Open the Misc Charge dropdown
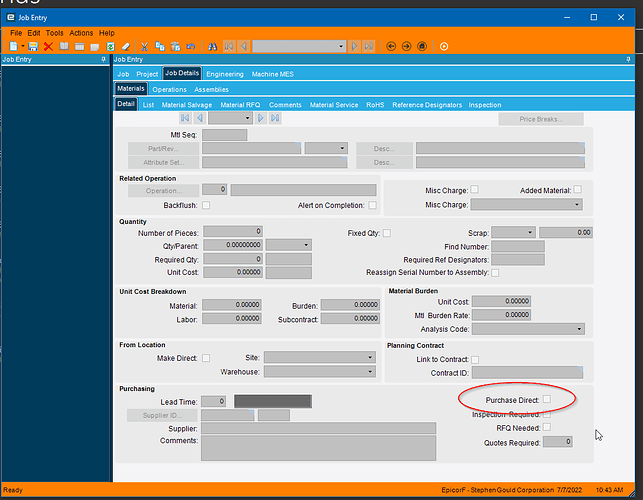Image resolution: width=643 pixels, height=500 pixels. point(577,204)
